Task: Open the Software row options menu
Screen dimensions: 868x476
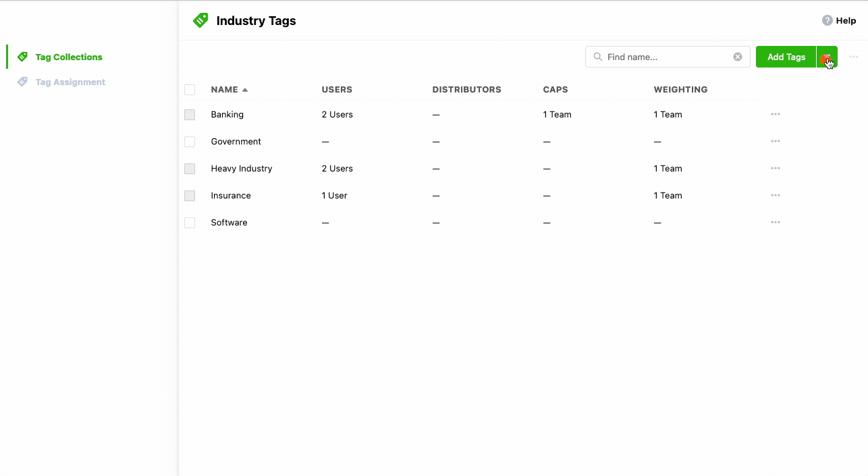Action: point(776,222)
